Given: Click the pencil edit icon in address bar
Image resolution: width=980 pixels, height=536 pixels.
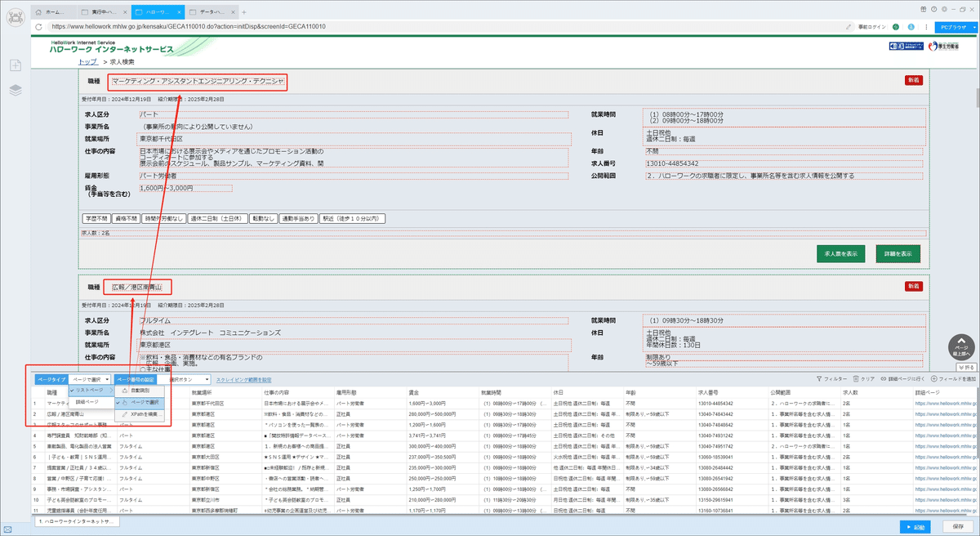Looking at the screenshot, I should tap(849, 26).
